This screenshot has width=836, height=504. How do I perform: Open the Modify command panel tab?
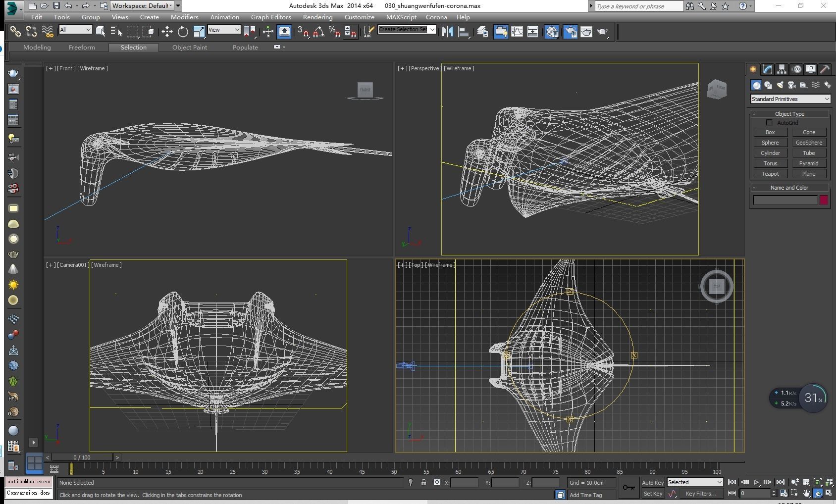click(x=767, y=69)
